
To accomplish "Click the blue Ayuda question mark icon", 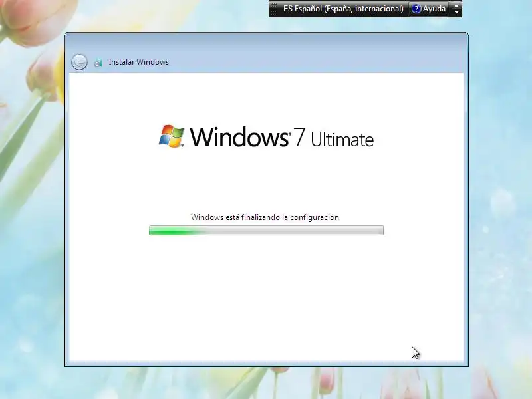I will (x=416, y=9).
